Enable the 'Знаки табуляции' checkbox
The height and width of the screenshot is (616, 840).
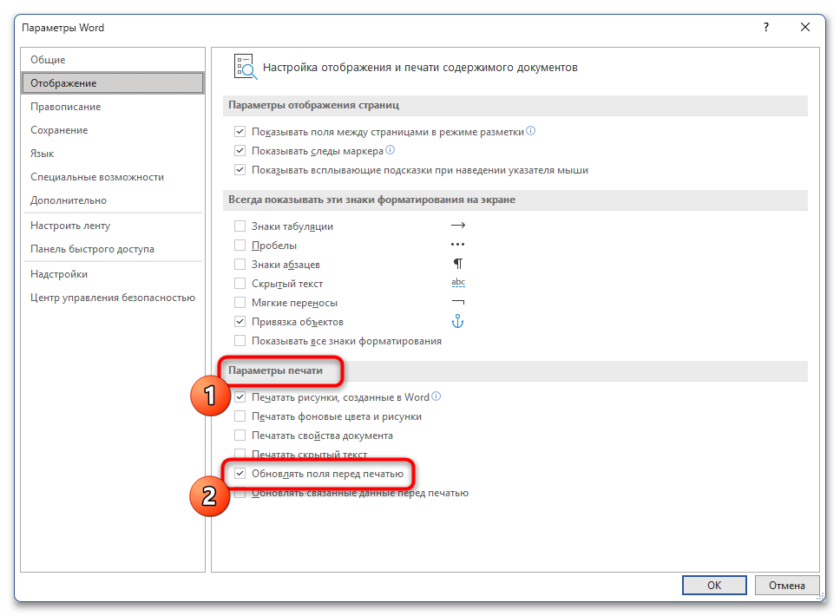click(240, 226)
